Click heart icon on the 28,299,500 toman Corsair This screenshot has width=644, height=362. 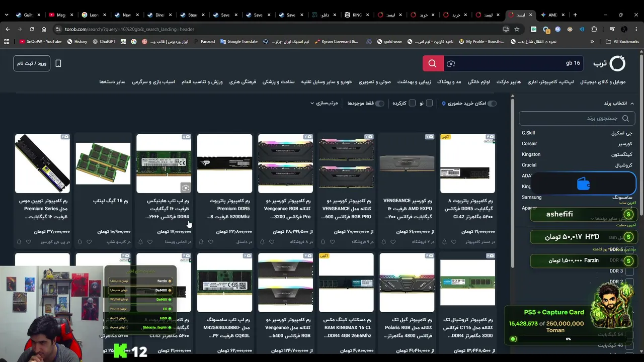[271, 242]
